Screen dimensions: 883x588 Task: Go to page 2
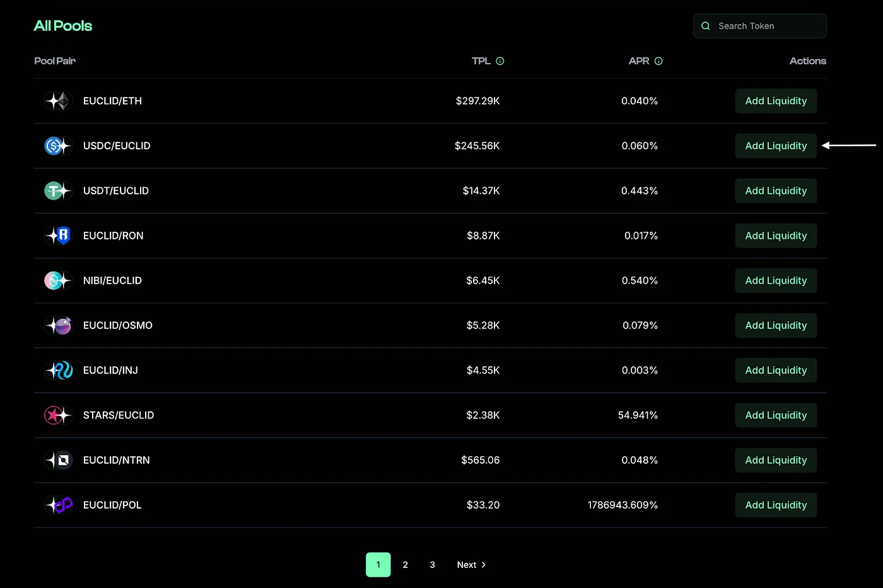pyautogui.click(x=406, y=565)
